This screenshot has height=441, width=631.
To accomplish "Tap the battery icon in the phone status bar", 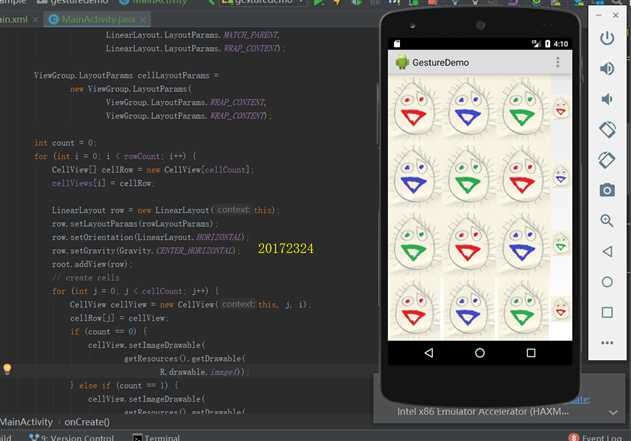I will (547, 44).
